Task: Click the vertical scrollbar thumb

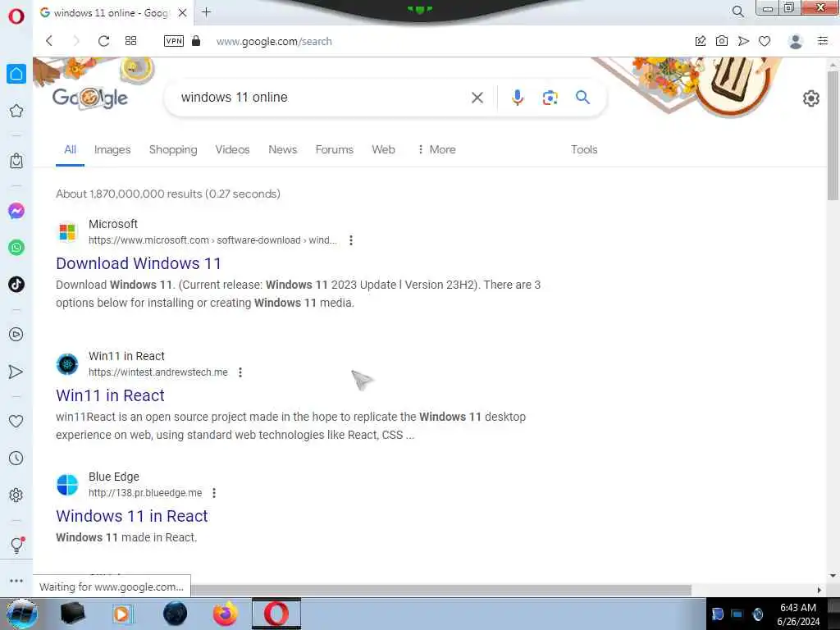Action: 833,135
